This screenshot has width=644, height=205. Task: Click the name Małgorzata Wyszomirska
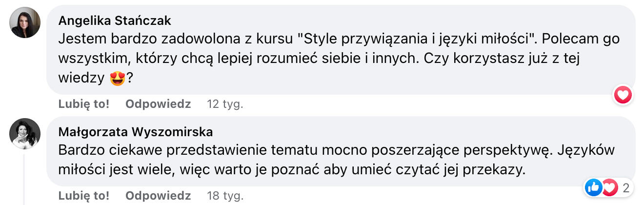click(x=135, y=132)
